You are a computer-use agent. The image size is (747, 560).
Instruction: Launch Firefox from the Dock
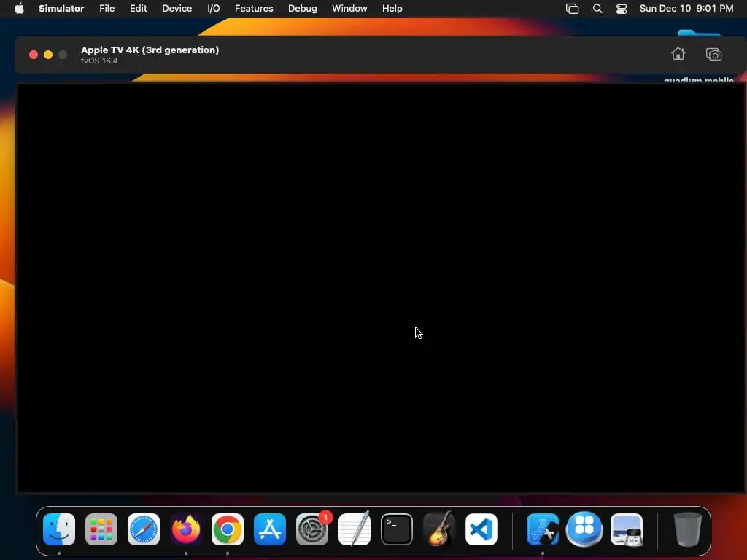[186, 529]
